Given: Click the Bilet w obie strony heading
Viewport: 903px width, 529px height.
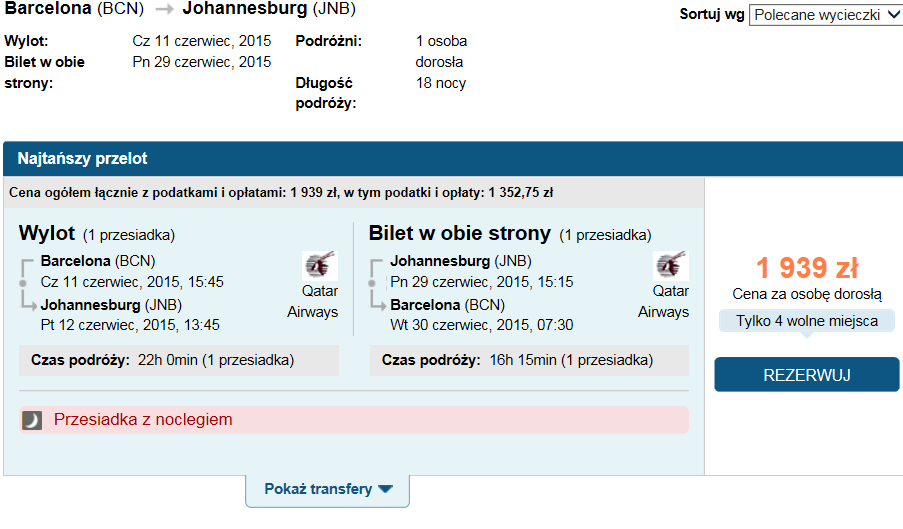Looking at the screenshot, I should pos(460,233).
